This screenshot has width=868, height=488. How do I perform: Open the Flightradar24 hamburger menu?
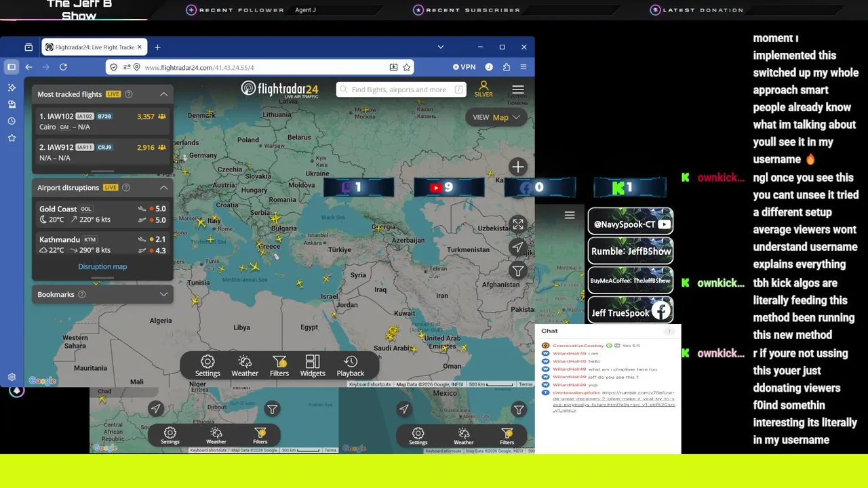(x=518, y=89)
